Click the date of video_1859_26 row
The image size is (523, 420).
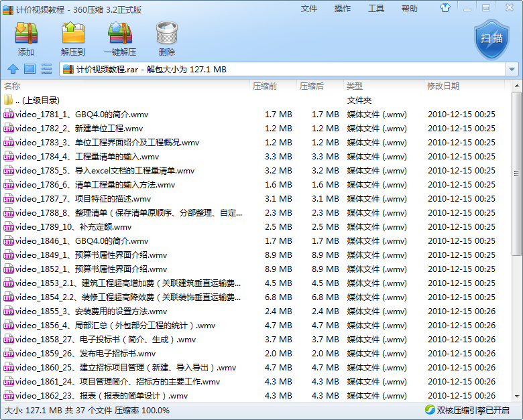[461, 353]
